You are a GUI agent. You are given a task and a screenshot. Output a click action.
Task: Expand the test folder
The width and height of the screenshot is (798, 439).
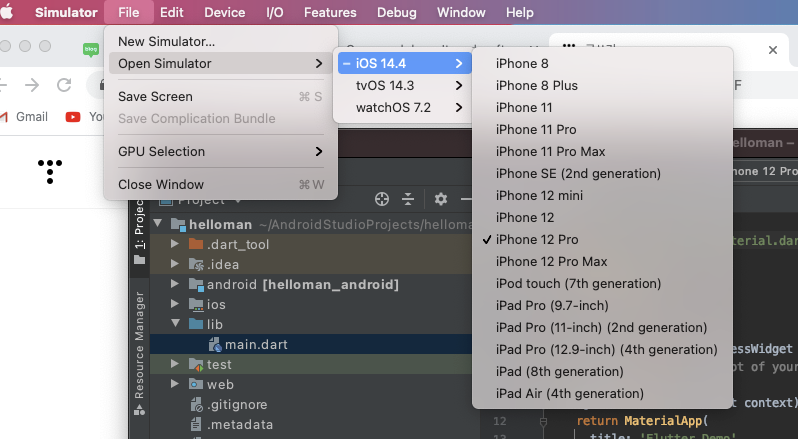[x=175, y=364]
